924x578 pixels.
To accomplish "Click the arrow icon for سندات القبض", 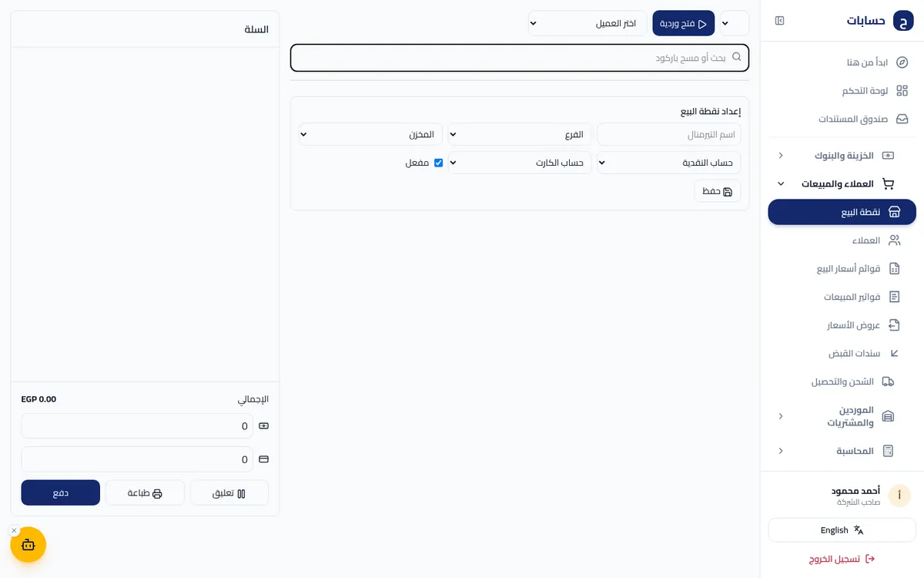I will click(894, 354).
